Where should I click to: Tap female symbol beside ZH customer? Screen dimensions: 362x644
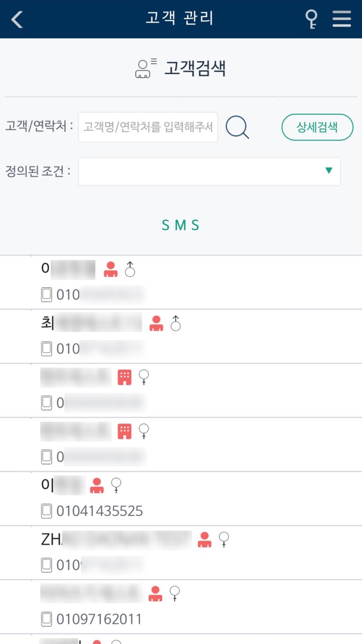tap(224, 539)
